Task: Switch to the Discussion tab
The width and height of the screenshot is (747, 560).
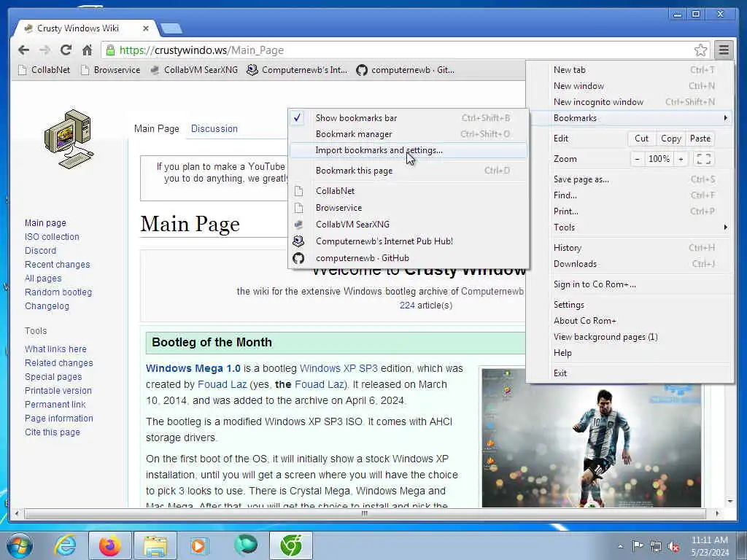Action: [x=214, y=128]
